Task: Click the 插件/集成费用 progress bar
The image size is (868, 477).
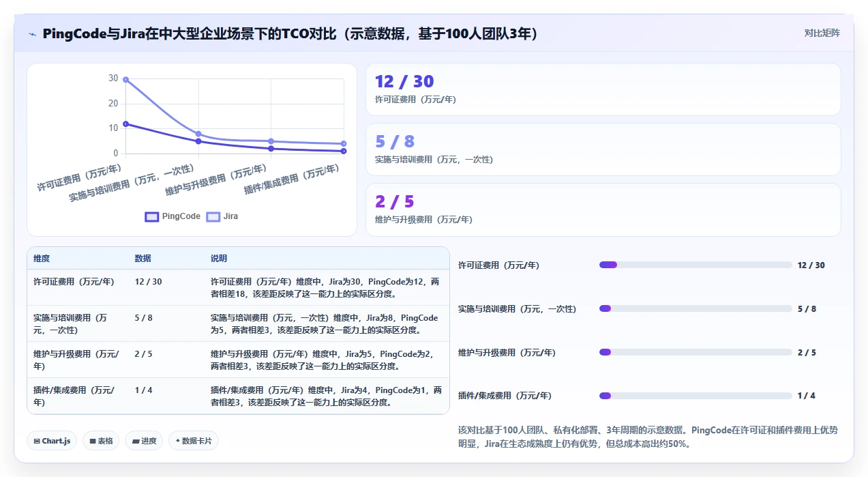Action: 695,396
